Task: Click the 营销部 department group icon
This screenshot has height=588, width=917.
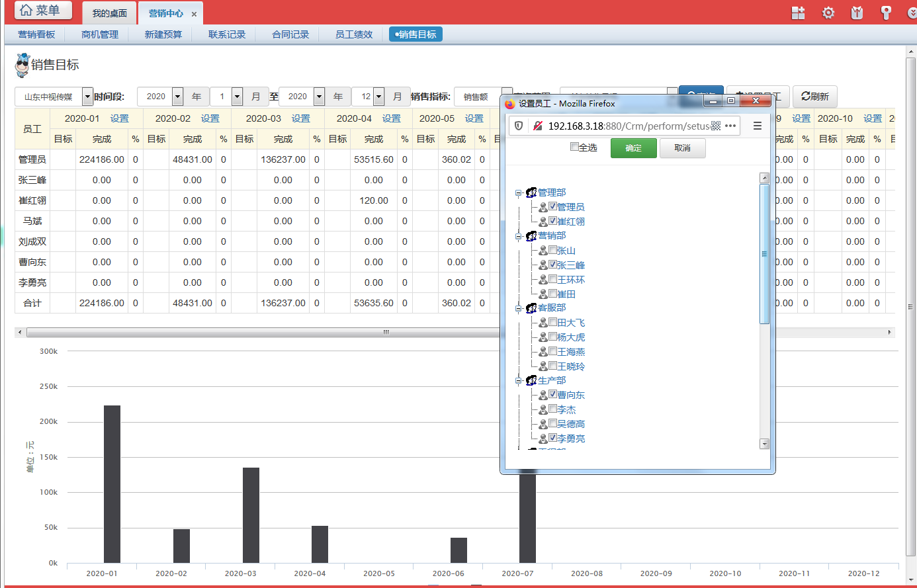Action: point(531,235)
